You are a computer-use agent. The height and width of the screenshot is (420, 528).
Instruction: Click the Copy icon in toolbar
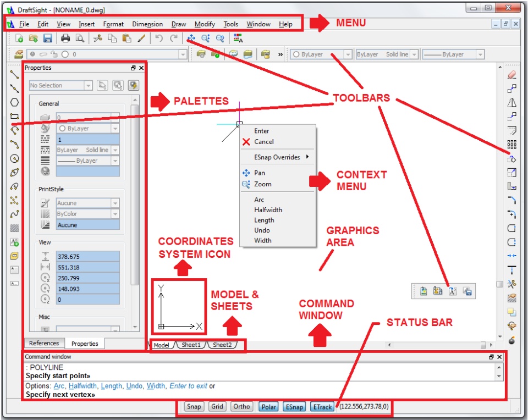[x=112, y=38]
